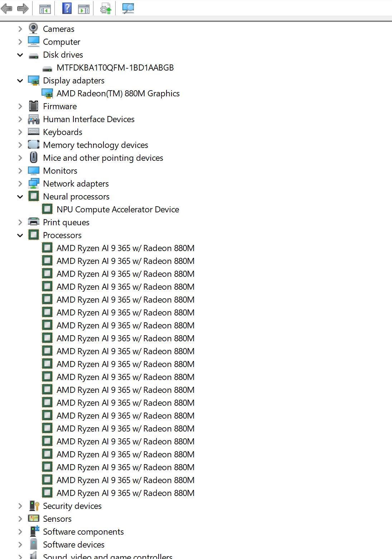
Task: Click the Display adapters category icon
Action: [x=34, y=81]
